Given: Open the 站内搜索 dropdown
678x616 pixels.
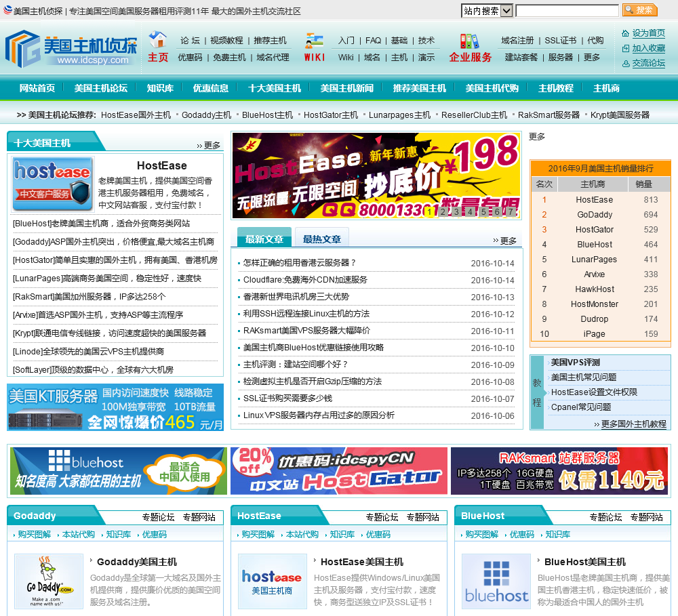Looking at the screenshot, I should tap(487, 10).
